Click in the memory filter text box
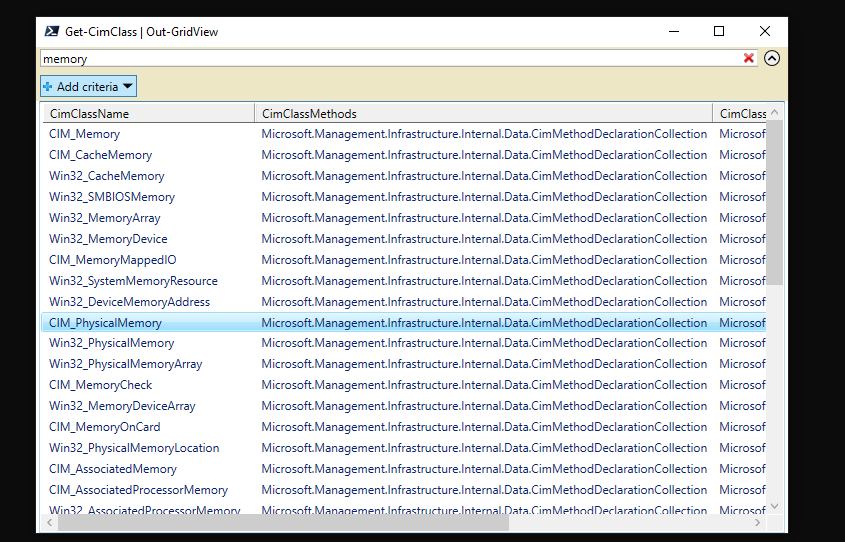 click(390, 59)
